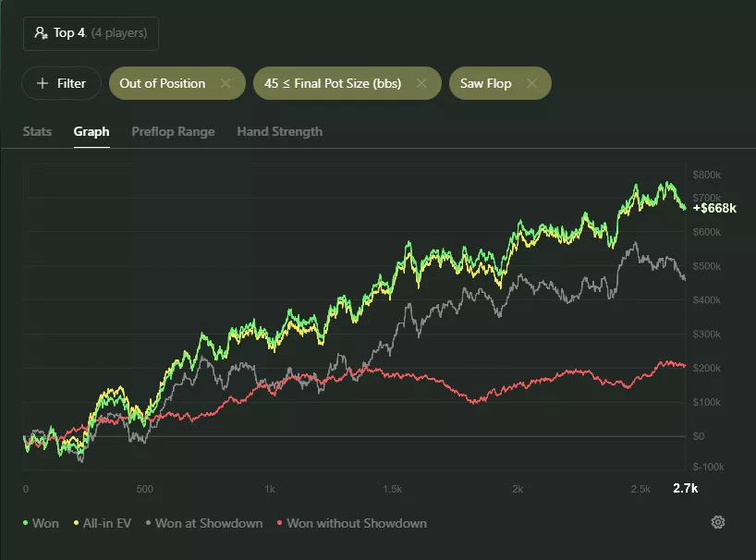This screenshot has width=756, height=560.
Task: Switch to the Stats tab
Action: point(37,131)
